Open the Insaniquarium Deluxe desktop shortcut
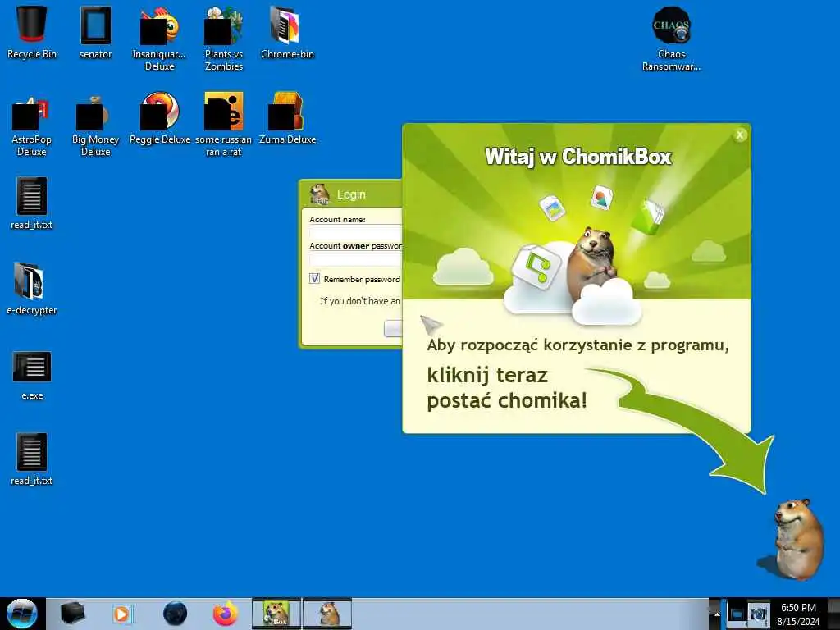Screen dimensions: 840x630 coord(159,39)
